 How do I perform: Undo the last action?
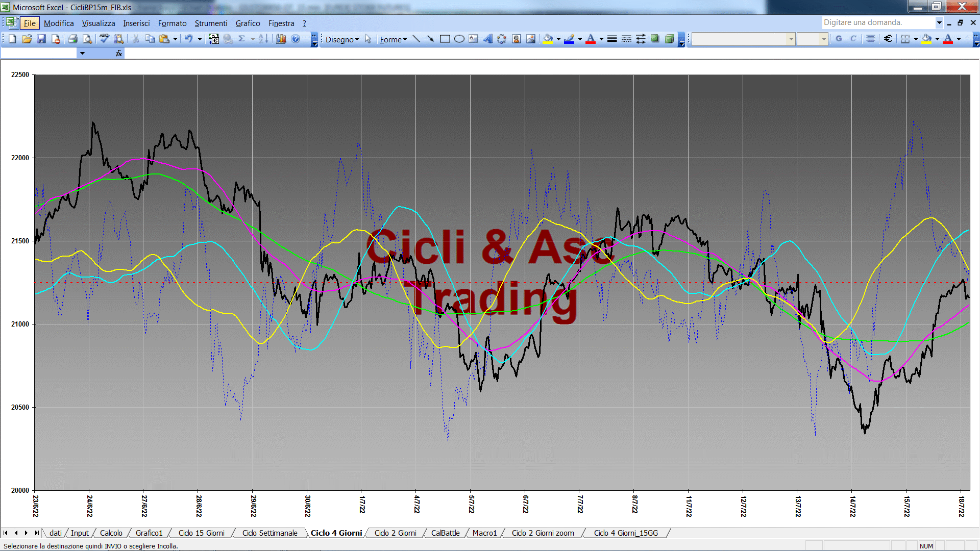click(189, 39)
